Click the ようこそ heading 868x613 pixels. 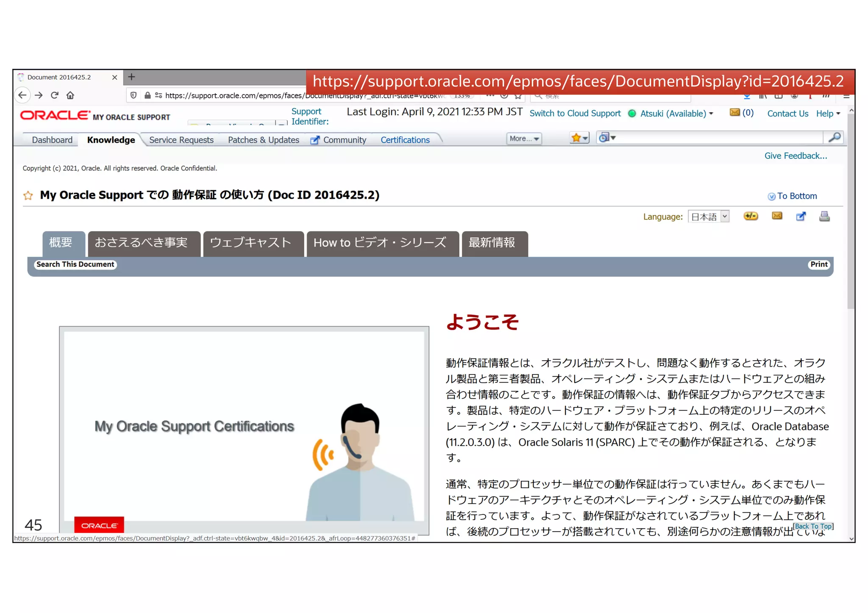pyautogui.click(x=482, y=322)
